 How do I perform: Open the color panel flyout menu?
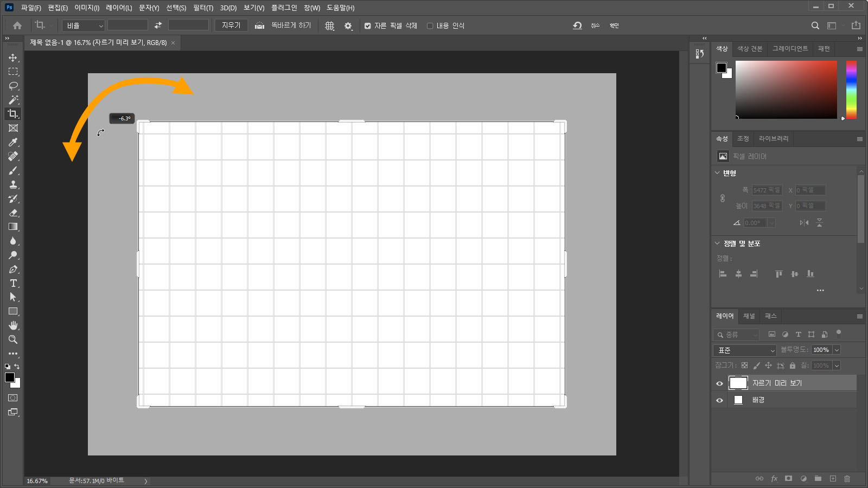pyautogui.click(x=860, y=49)
